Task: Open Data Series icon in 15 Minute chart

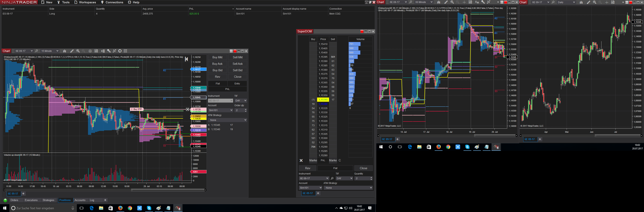Action: click(109, 51)
